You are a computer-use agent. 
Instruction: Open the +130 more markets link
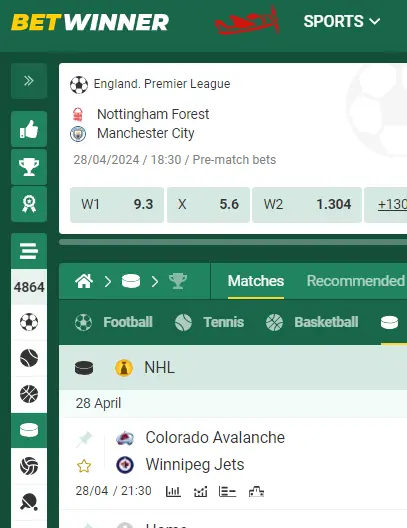[391, 204]
